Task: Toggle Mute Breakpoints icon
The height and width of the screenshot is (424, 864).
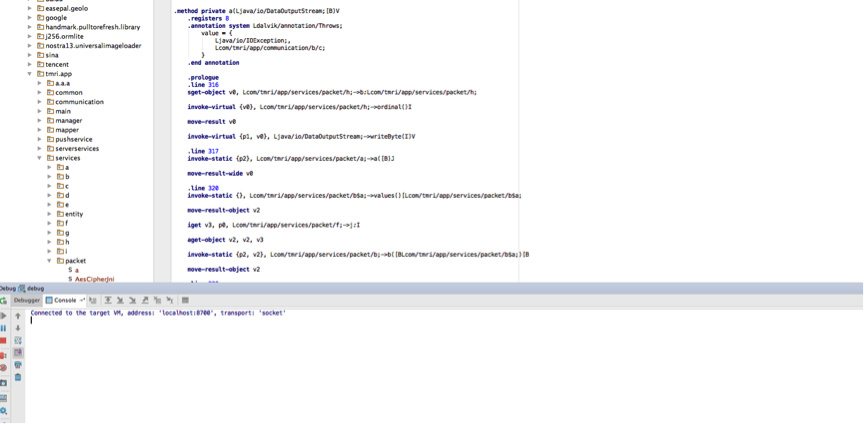Action: tap(3, 367)
